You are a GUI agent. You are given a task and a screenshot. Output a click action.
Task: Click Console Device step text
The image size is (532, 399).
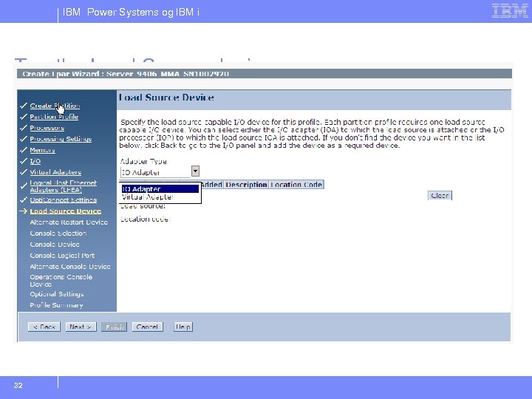click(x=55, y=245)
